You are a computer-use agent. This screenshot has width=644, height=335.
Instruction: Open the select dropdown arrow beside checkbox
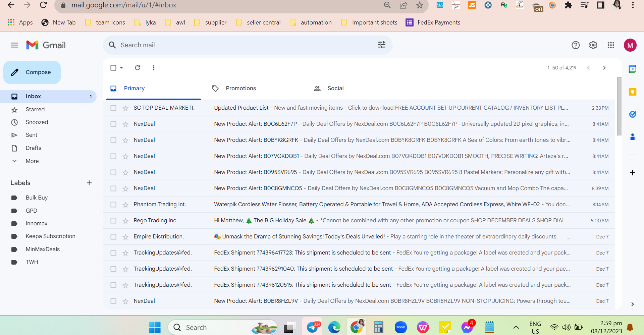(x=121, y=68)
